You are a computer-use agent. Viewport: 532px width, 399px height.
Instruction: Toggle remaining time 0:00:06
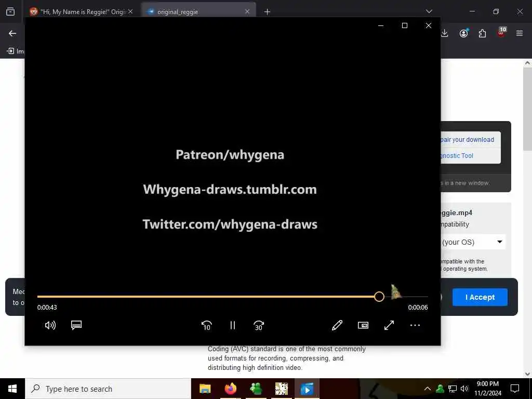[418, 308]
